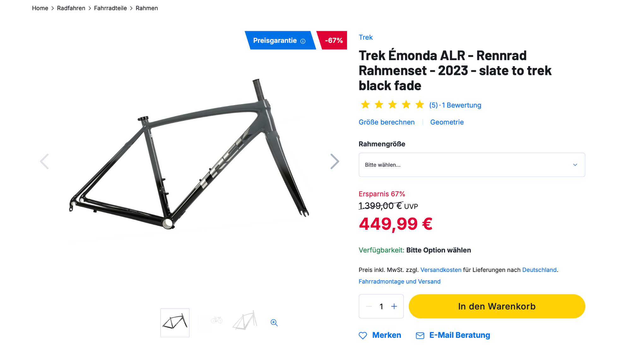Screen dimensions: 631x364
Task: Open the Trek brand link
Action: point(366,37)
